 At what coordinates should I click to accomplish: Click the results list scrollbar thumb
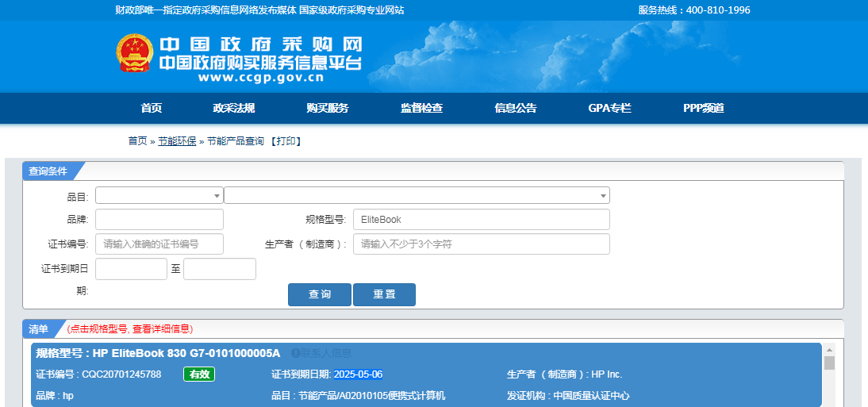pyautogui.click(x=829, y=363)
